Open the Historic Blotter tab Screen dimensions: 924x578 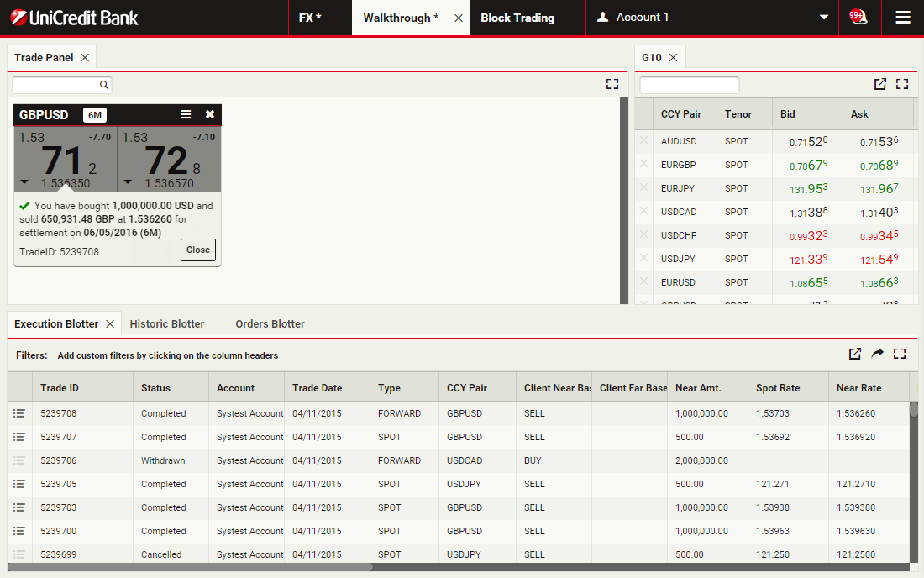pos(167,323)
